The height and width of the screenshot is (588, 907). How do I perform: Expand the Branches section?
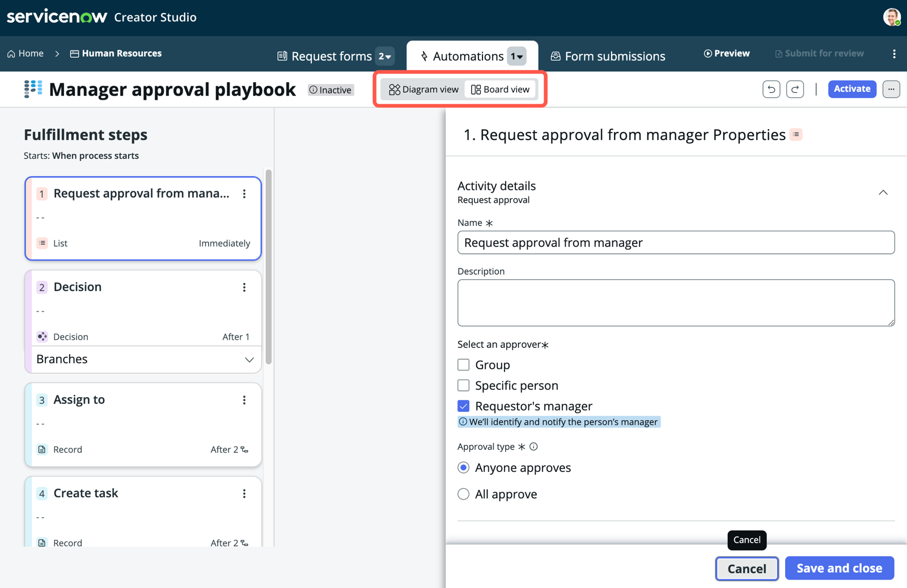point(249,360)
